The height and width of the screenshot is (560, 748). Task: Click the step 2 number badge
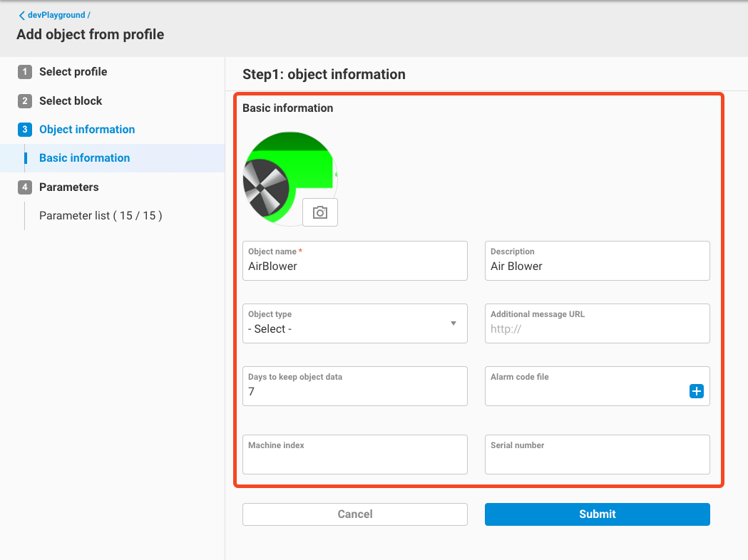25,101
